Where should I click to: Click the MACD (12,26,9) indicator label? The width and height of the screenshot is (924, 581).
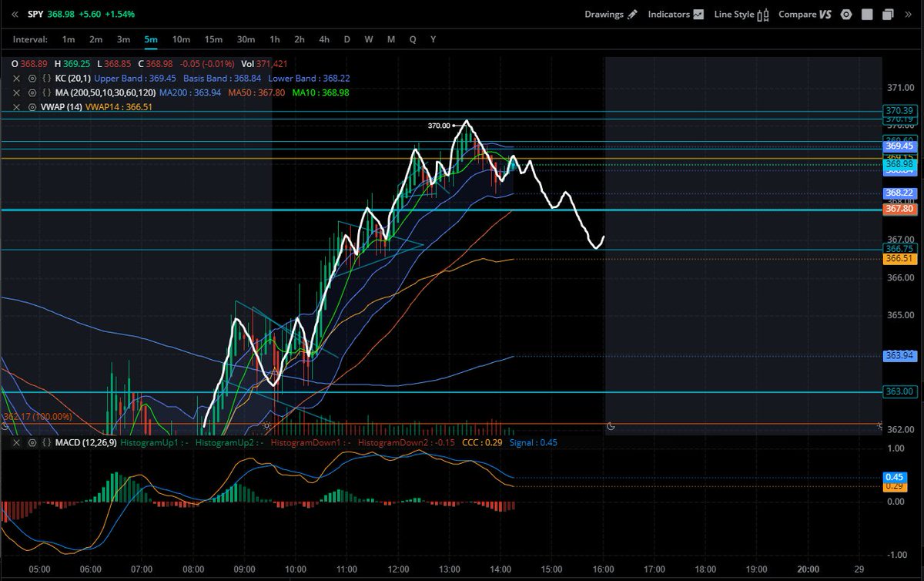(85, 443)
